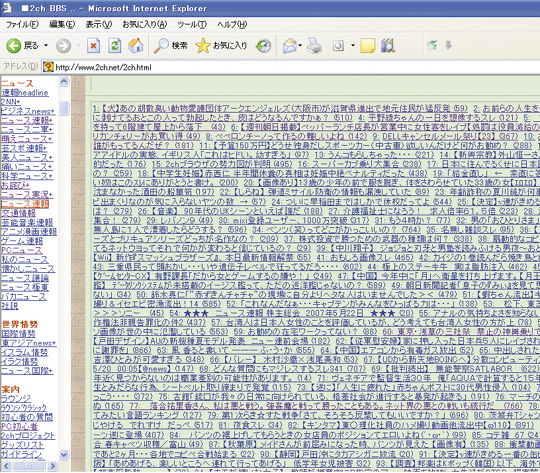Open the Back button history dropdown
This screenshot has height=473, width=540.
(x=46, y=45)
